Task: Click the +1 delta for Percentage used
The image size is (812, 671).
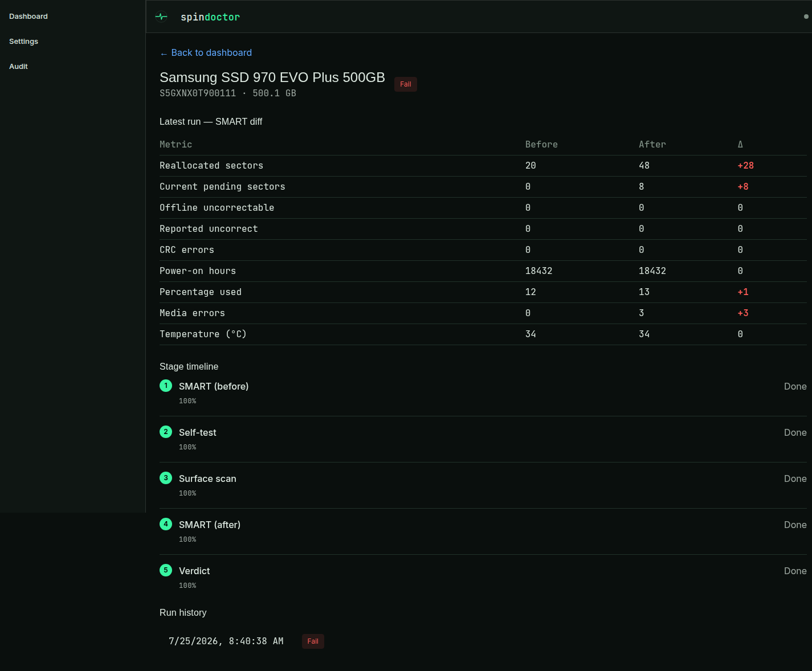Action: [x=743, y=292]
